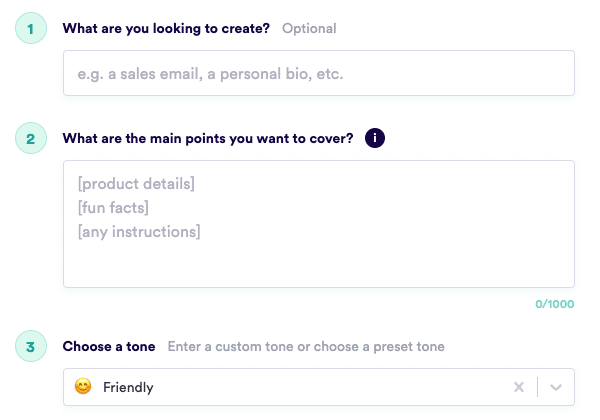Image resolution: width=600 pixels, height=420 pixels.
Task: Click the '[any instructions]' placeholder line
Action: (139, 232)
